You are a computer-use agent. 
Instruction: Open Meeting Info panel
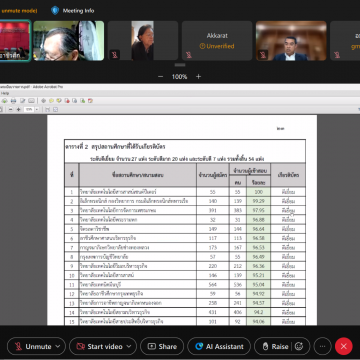[x=73, y=11]
